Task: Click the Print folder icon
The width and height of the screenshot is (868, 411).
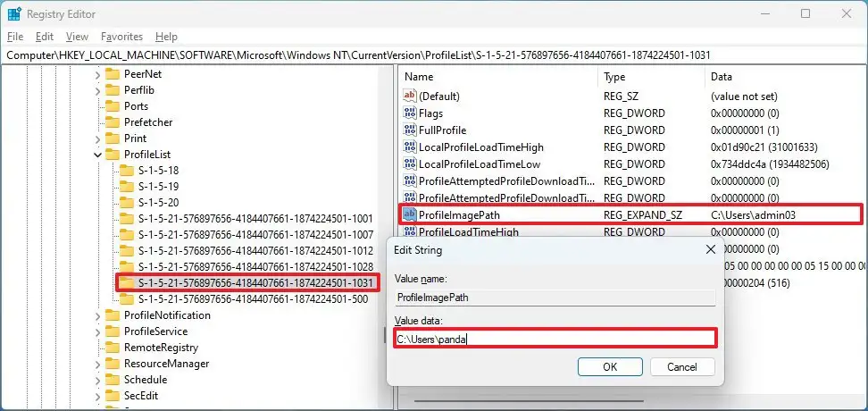Action: (113, 138)
